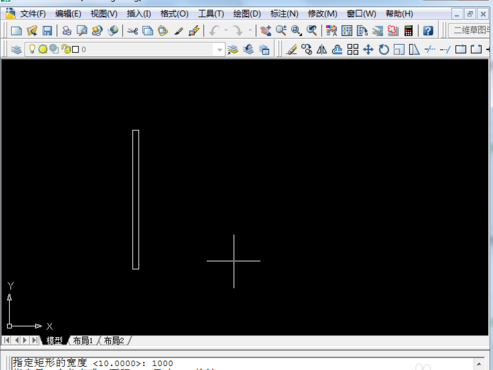The height and width of the screenshot is (370, 493).
Task: Toggle layer 0 freeze sun icon
Action: tap(43, 49)
